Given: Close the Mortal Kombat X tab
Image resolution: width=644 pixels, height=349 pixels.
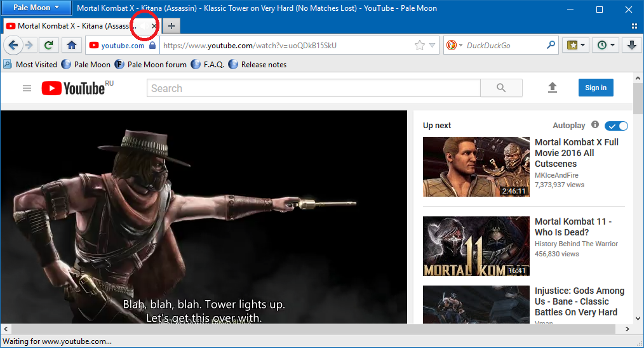Looking at the screenshot, I should click(x=154, y=26).
